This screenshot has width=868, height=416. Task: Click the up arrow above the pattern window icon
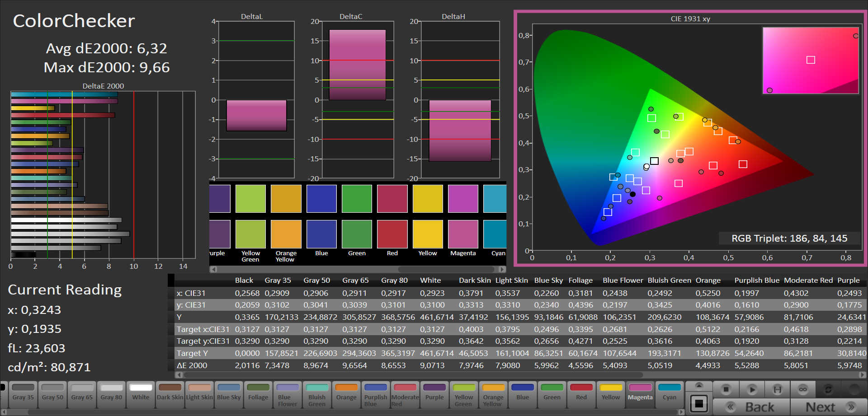(699, 385)
